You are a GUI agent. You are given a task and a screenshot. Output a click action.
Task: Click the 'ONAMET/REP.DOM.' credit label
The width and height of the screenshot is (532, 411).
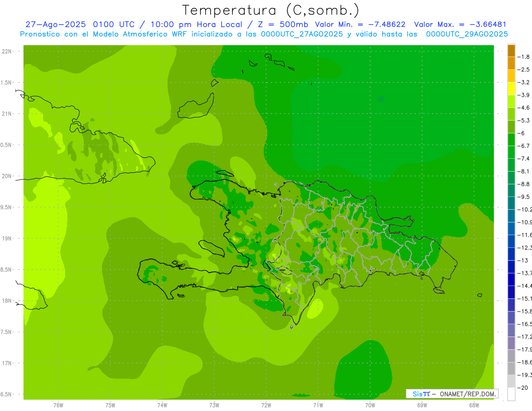tap(468, 394)
